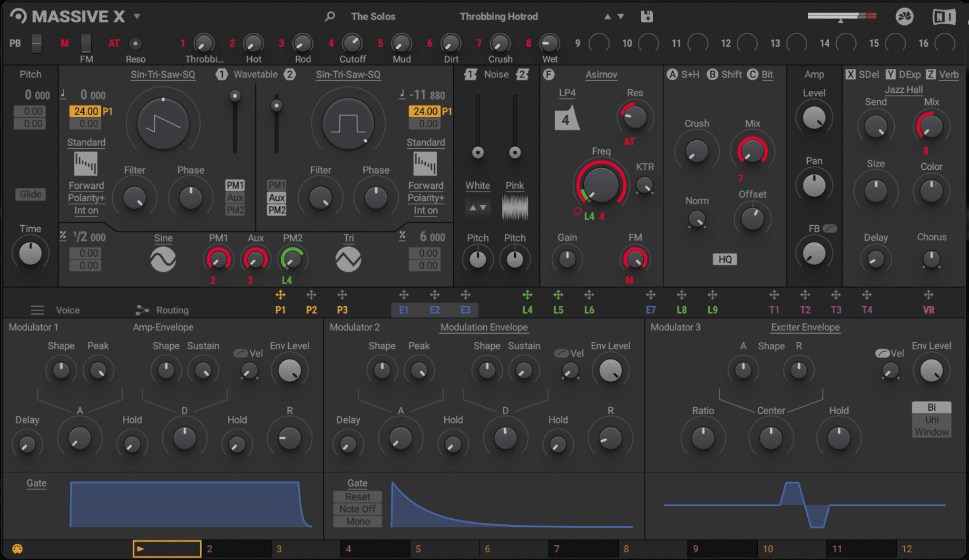Click oscillator 1 wavetable position thumbnail
The height and width of the screenshot is (560, 969).
(86, 164)
